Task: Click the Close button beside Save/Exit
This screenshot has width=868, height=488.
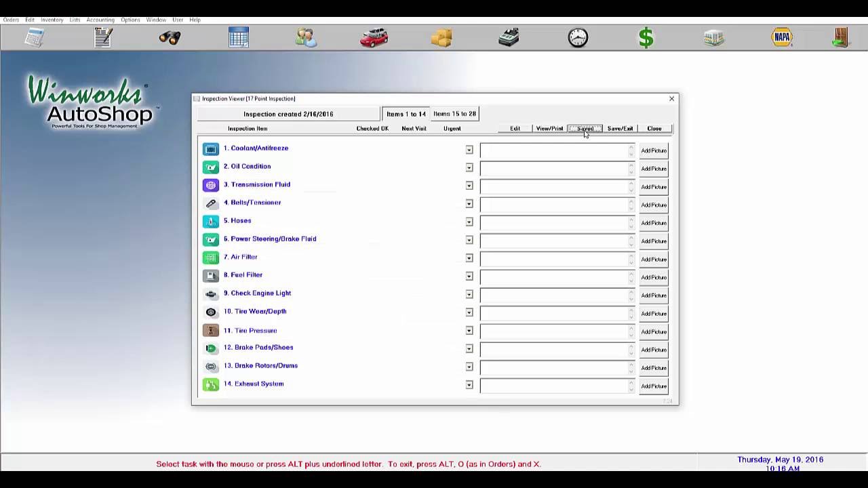Action: (654, 129)
